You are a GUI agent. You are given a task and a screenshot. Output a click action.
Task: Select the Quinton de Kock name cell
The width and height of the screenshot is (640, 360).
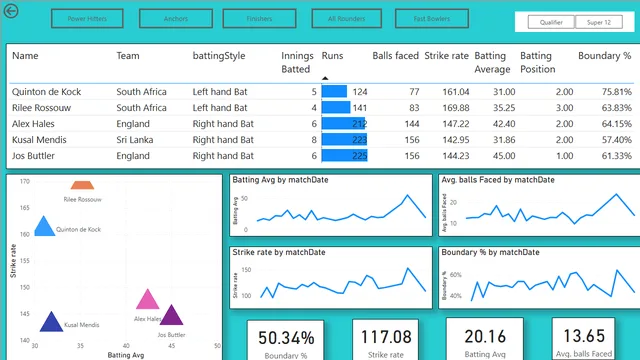tap(47, 92)
